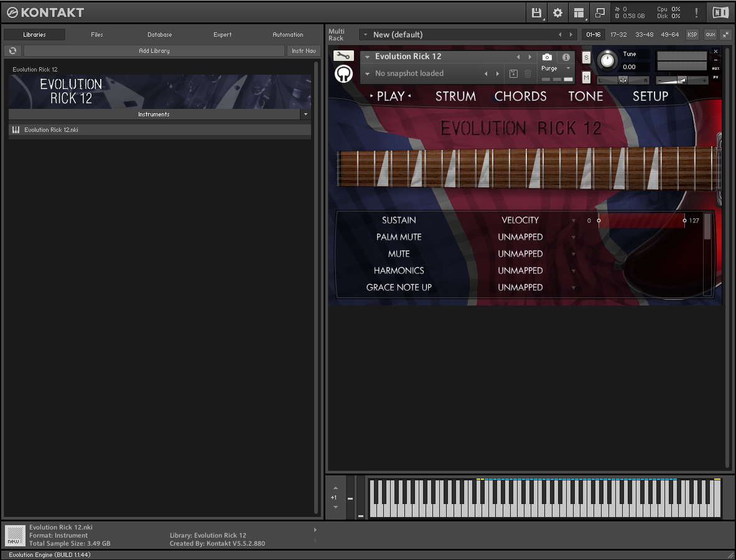Shift keyboard octave down arrow
Screen dimensions: 736x560
tap(335, 507)
